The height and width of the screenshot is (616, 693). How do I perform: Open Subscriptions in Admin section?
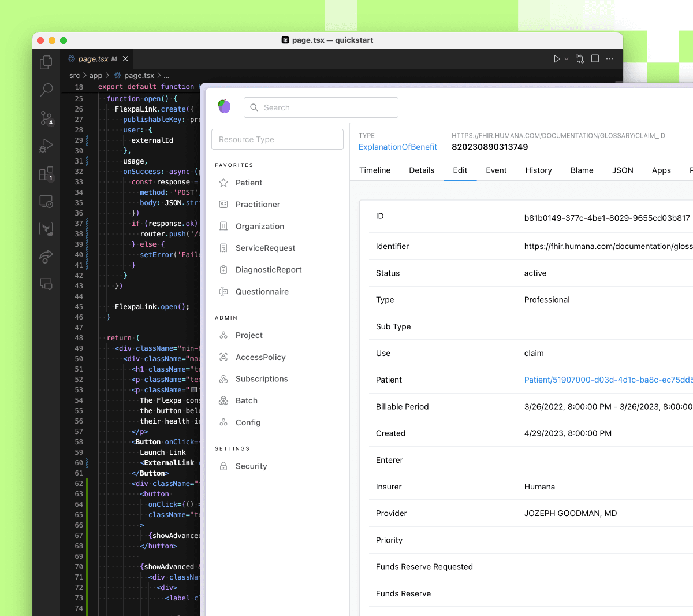click(x=262, y=379)
